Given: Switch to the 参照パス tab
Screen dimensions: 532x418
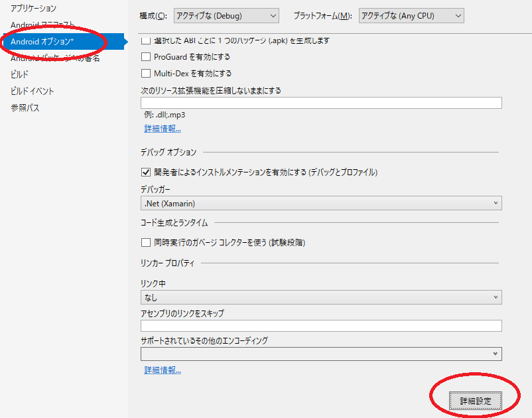Looking at the screenshot, I should click(x=25, y=107).
